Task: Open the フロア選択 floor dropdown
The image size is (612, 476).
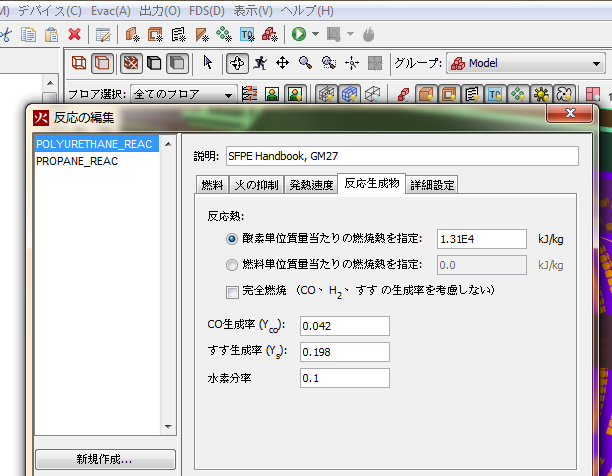Action: tap(183, 94)
